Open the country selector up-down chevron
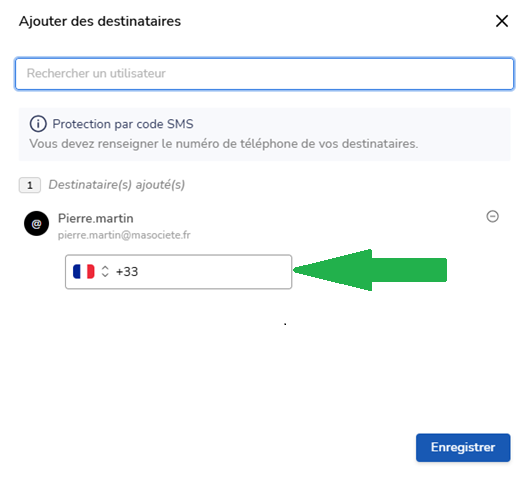Screen dimensions: 531x478 (105, 271)
